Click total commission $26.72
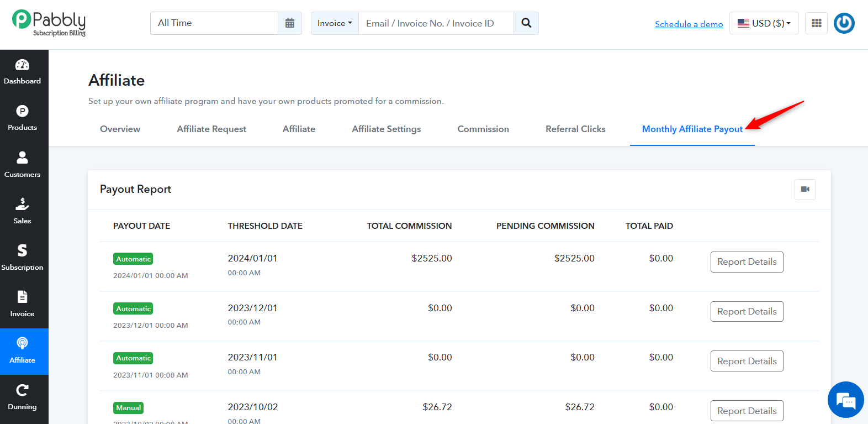 pyautogui.click(x=437, y=407)
